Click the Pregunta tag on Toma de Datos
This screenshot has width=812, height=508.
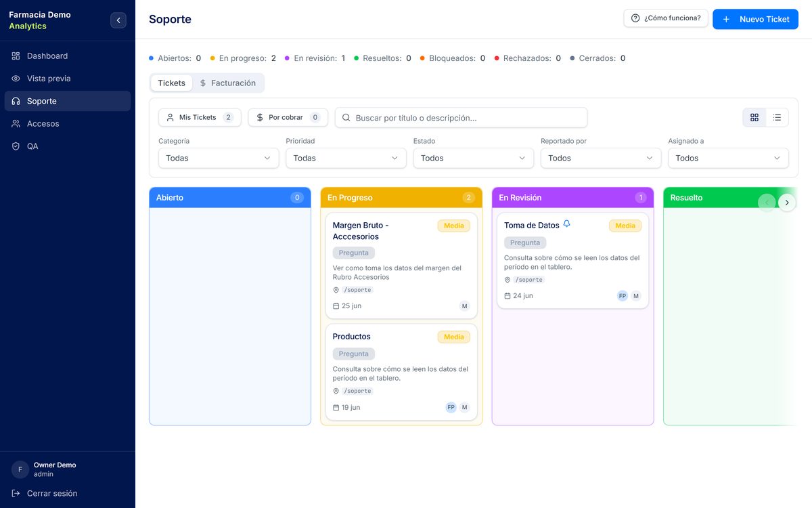(525, 242)
